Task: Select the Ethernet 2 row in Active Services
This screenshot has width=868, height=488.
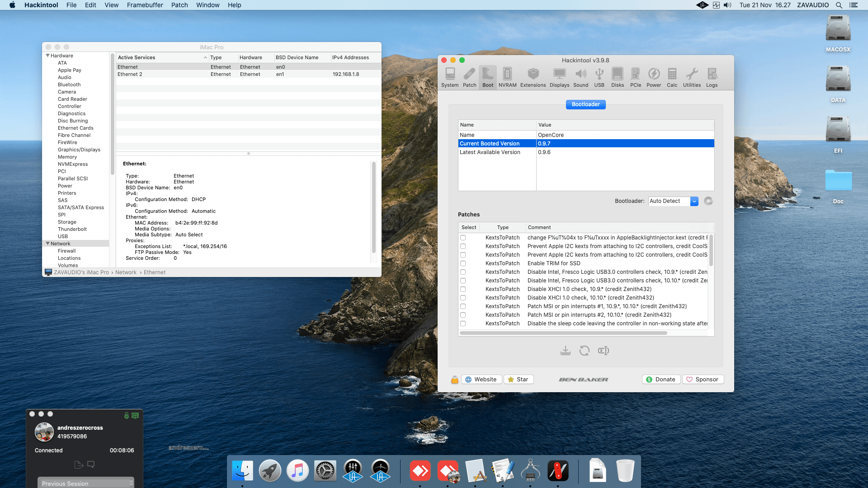Action: 249,74
